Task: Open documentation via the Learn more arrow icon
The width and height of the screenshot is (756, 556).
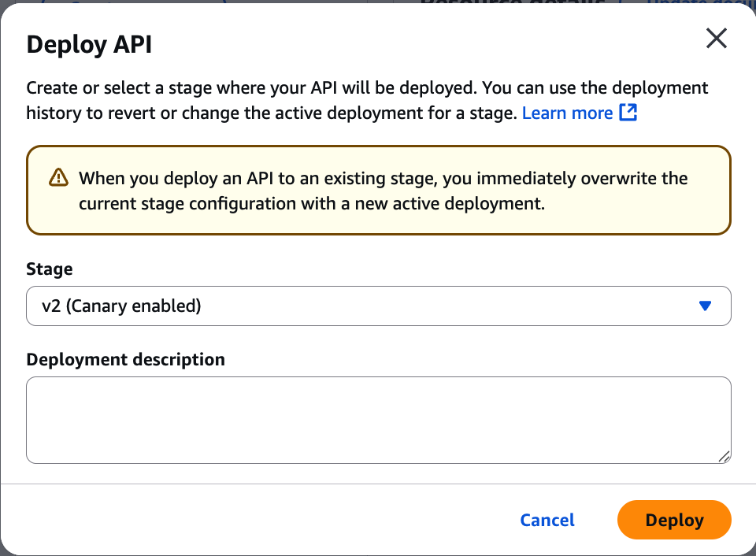Action: coord(626,113)
